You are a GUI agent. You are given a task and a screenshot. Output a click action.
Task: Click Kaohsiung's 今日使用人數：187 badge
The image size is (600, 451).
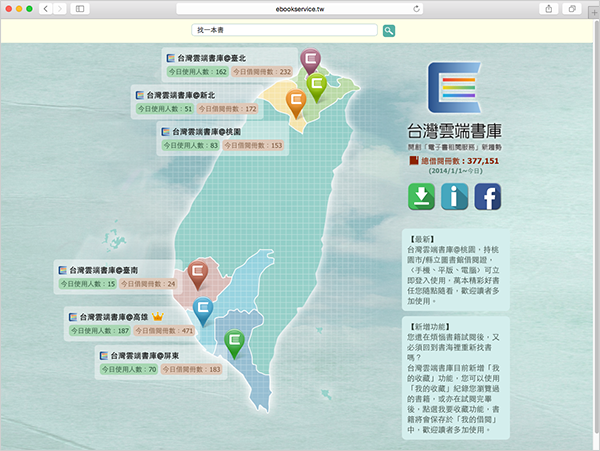(x=100, y=331)
